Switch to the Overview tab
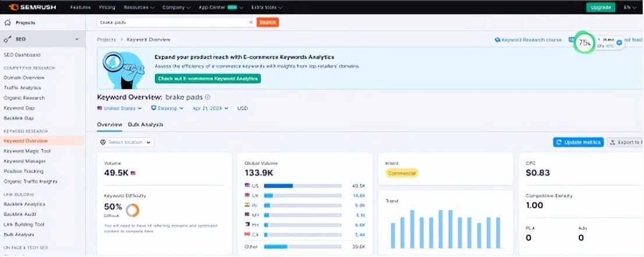Viewport: 644px width, 257px height. pos(109,124)
